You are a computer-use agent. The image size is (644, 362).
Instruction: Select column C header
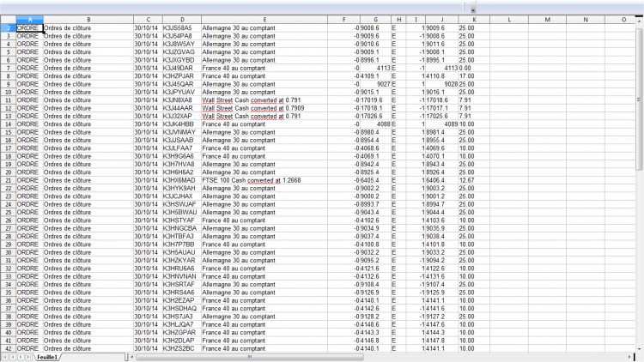pos(148,19)
